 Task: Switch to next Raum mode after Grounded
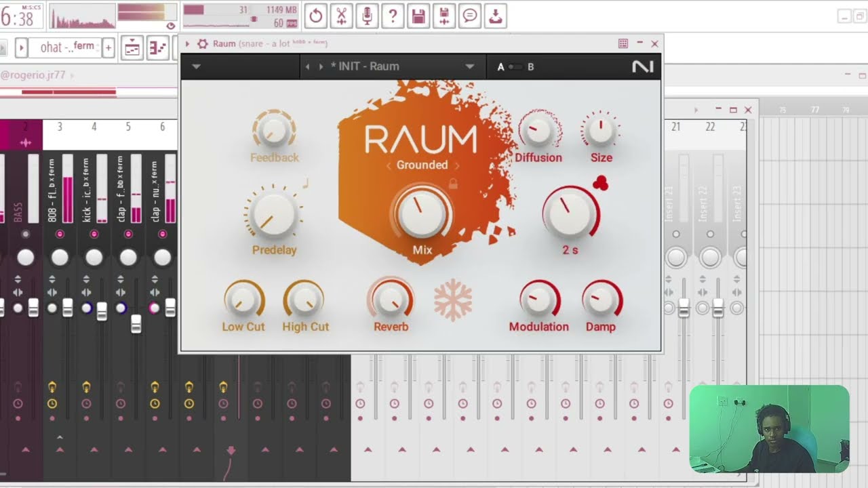click(x=457, y=165)
